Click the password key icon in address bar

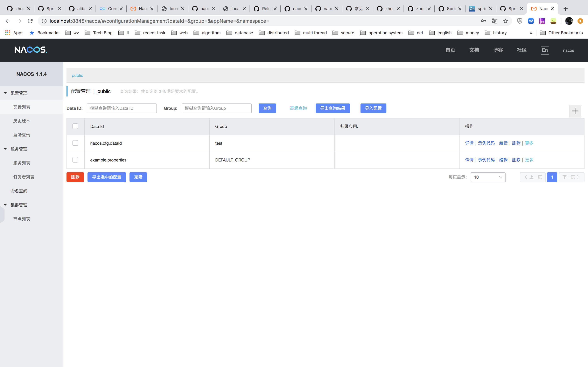483,21
